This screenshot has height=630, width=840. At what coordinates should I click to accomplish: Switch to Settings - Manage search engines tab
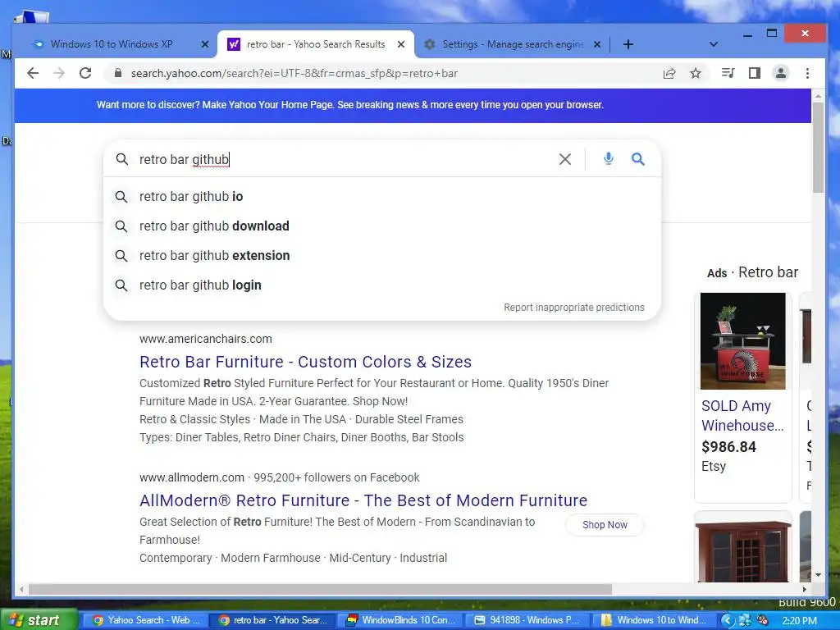coord(513,44)
